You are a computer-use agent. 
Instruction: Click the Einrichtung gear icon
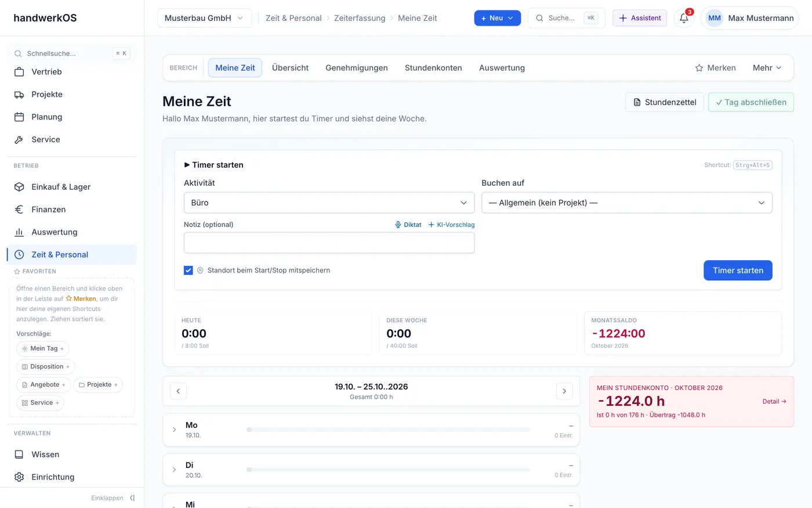pyautogui.click(x=19, y=477)
